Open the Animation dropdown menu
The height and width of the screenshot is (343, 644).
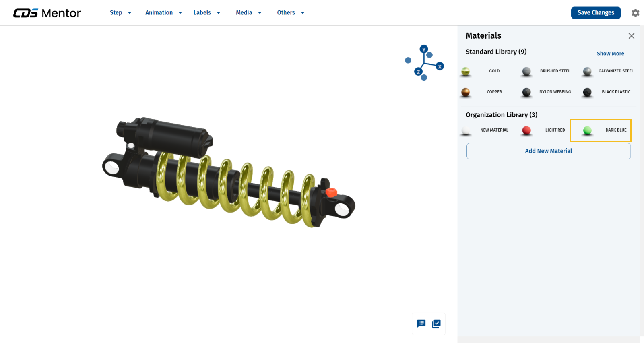(163, 13)
